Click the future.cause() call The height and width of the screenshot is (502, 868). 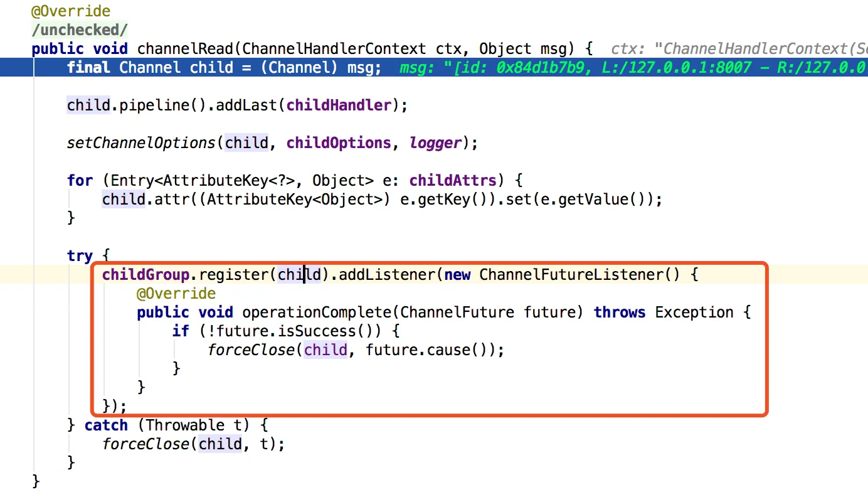tap(426, 350)
